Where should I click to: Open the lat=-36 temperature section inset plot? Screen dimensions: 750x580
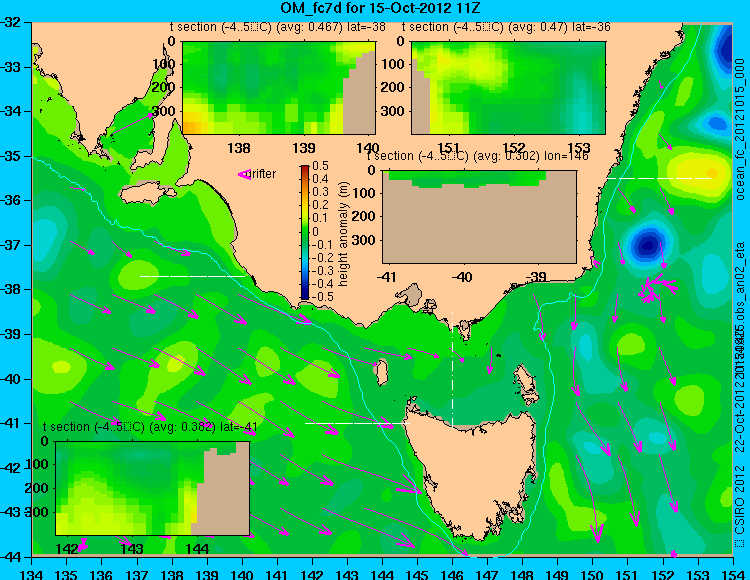508,88
